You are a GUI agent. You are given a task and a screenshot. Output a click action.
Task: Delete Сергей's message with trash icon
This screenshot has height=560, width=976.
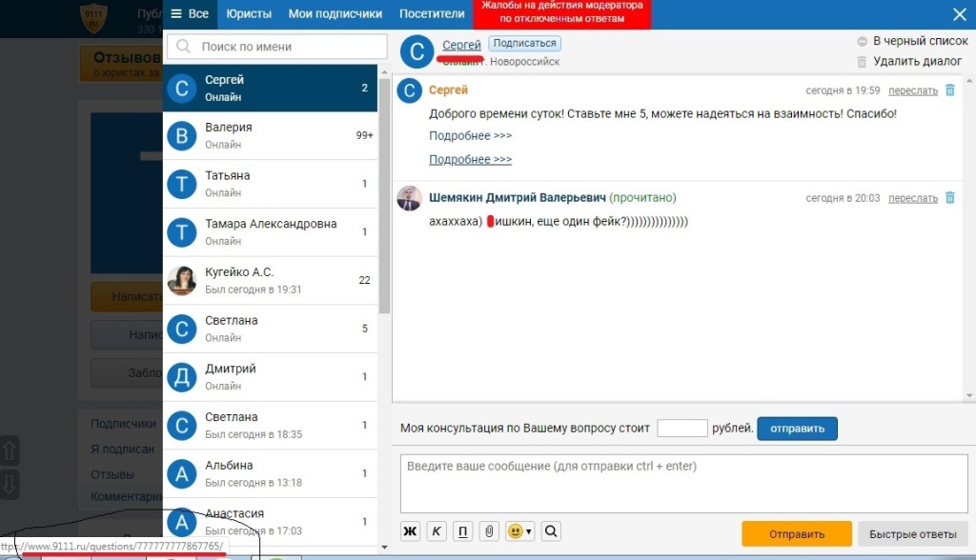pyautogui.click(x=949, y=90)
